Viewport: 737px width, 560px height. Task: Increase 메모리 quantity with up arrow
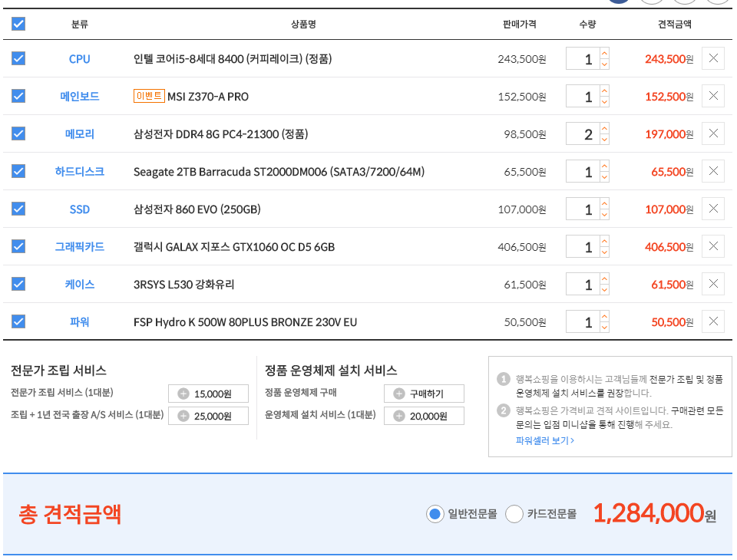pyautogui.click(x=604, y=128)
